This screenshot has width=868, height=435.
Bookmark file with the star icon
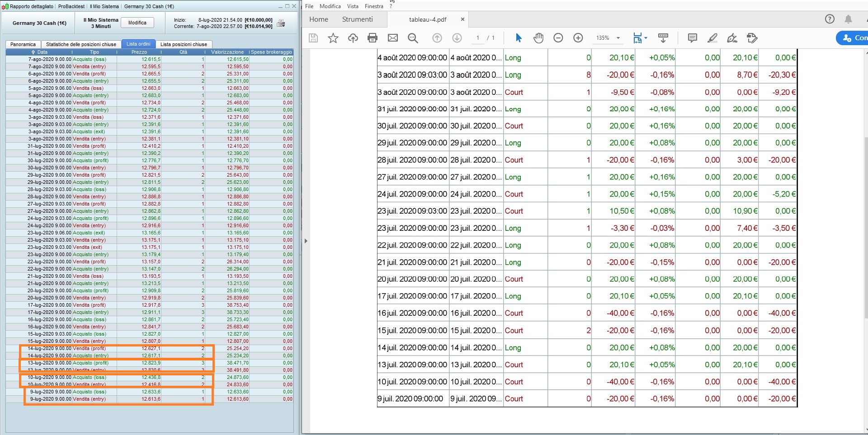(333, 38)
